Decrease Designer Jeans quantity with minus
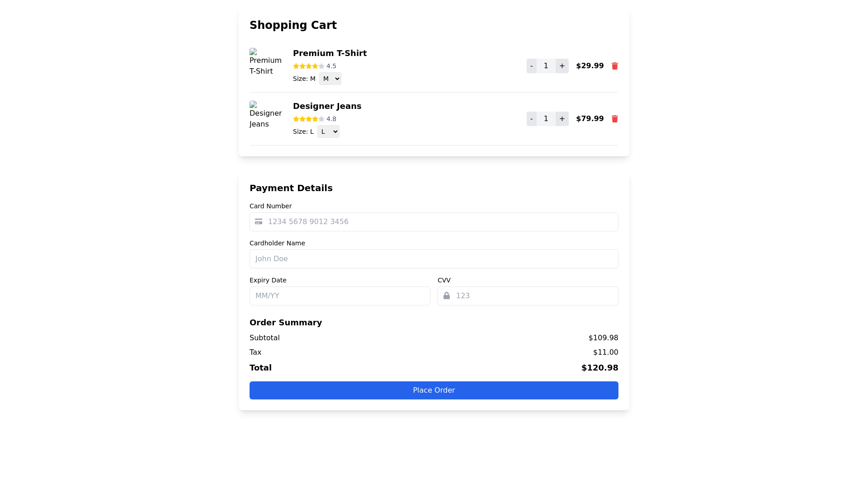Image resolution: width=868 pixels, height=488 pixels. (x=532, y=119)
